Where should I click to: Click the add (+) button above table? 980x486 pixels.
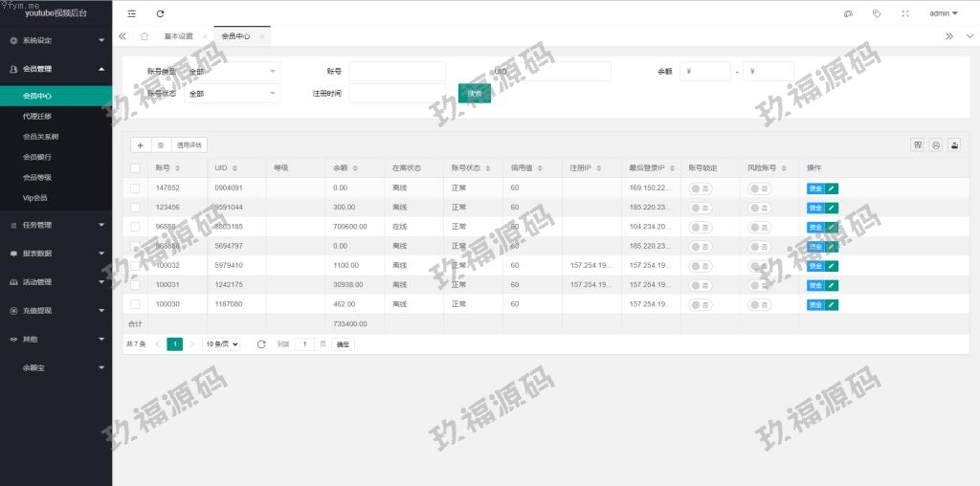[x=141, y=144]
